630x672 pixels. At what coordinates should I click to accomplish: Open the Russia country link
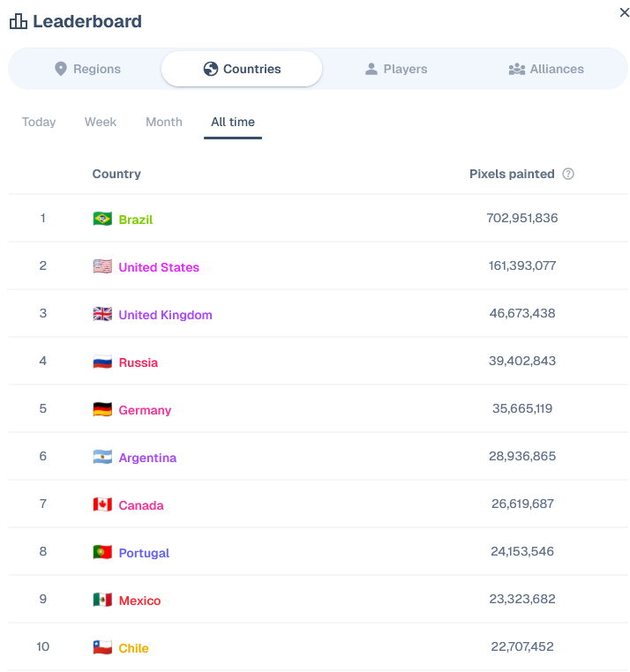point(139,362)
